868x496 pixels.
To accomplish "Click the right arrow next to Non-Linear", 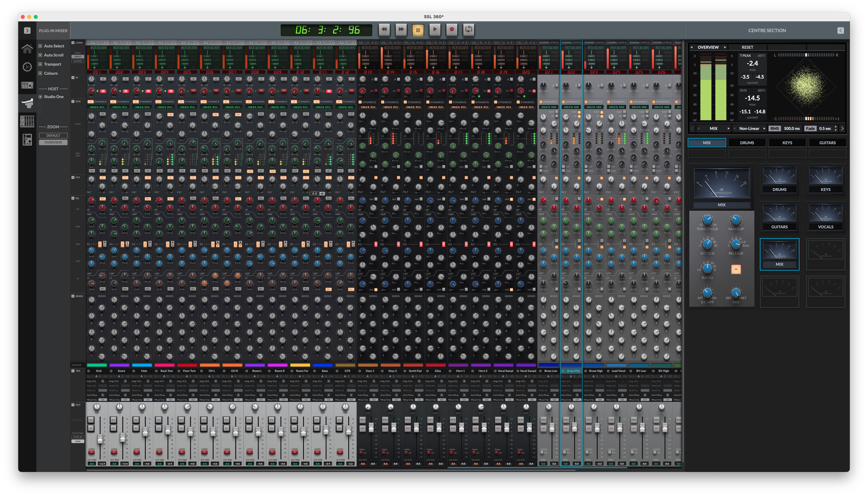I will pos(764,128).
